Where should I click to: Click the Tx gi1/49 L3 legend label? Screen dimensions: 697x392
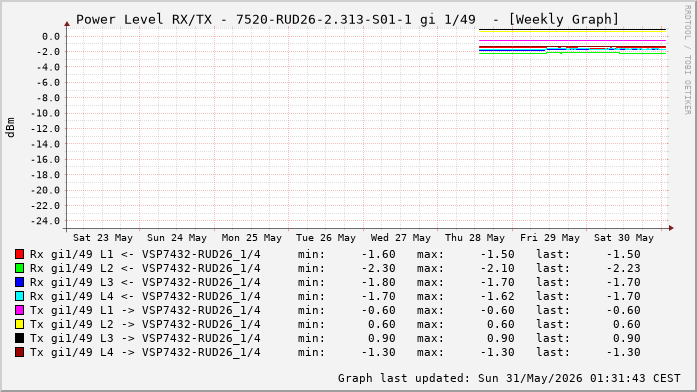(x=145, y=338)
